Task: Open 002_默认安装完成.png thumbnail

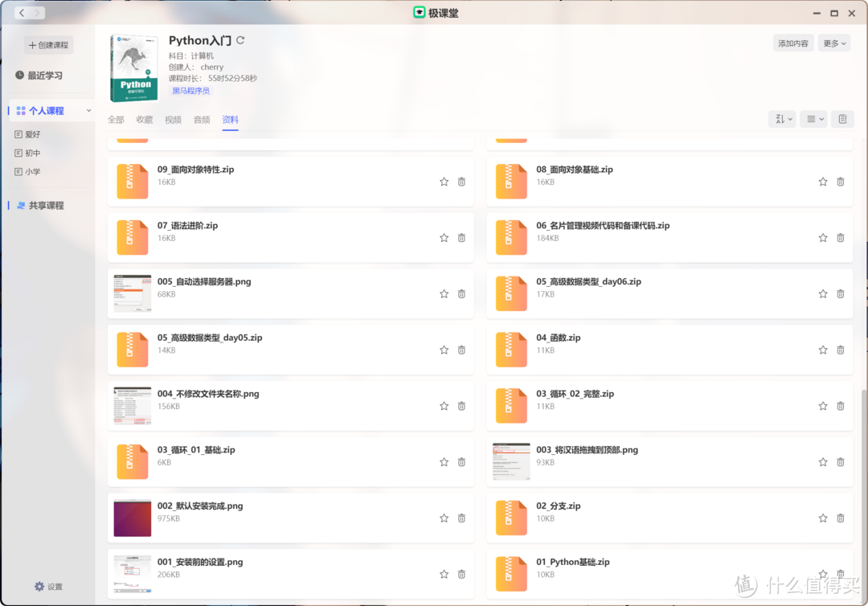Action: coord(133,518)
